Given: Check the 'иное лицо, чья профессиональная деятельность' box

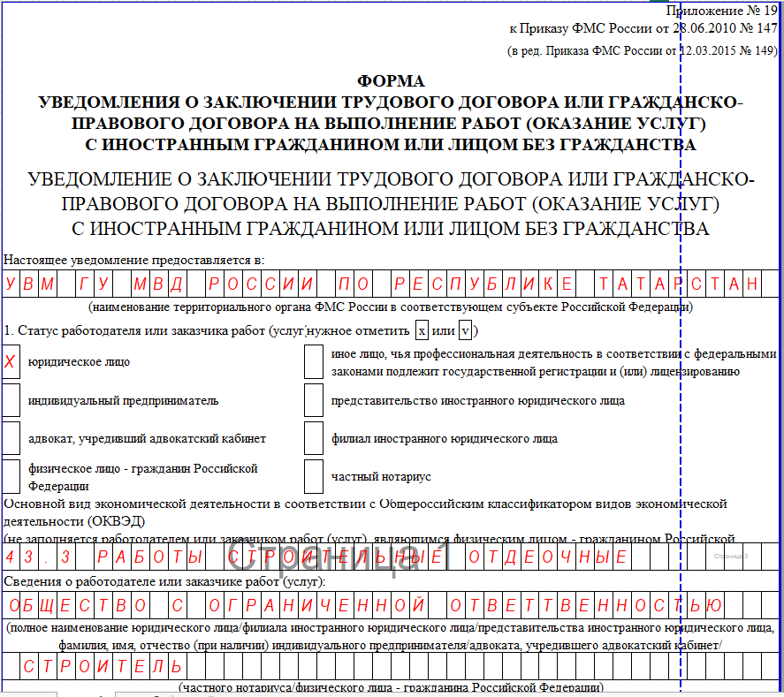Looking at the screenshot, I should (314, 361).
